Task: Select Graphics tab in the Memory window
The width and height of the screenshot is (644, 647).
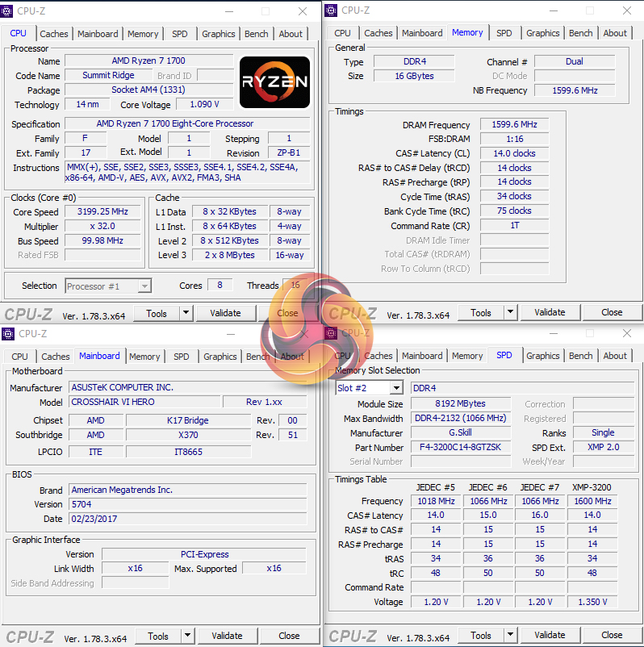Action: [x=543, y=33]
